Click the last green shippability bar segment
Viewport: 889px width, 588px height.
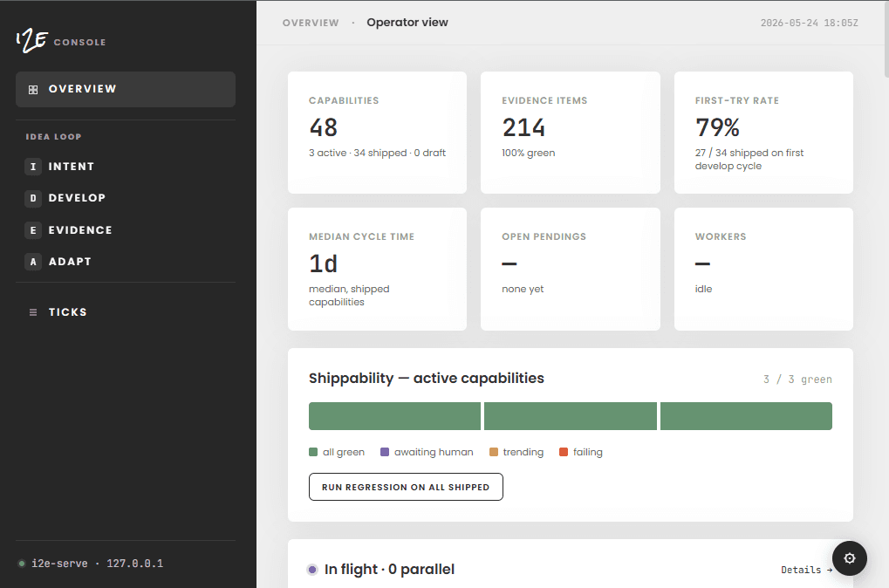coord(746,416)
